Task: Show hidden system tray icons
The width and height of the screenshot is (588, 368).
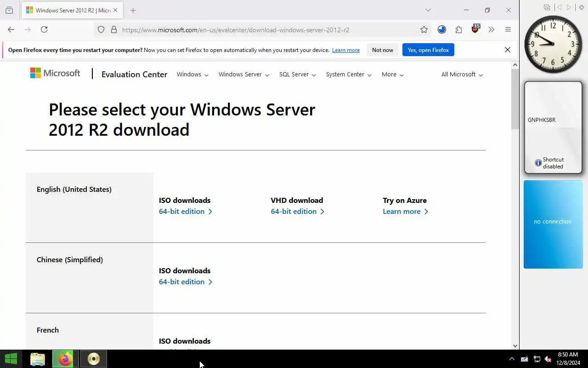Action: point(512,359)
